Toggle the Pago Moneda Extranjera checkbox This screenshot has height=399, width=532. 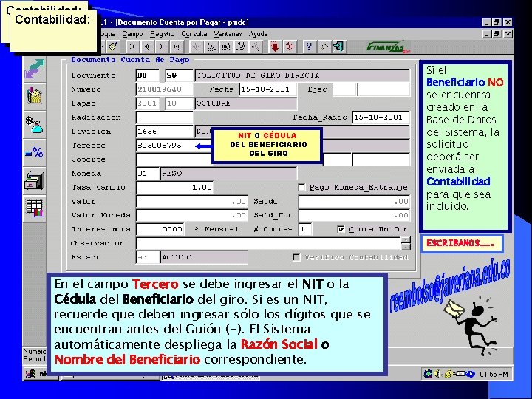(x=301, y=187)
